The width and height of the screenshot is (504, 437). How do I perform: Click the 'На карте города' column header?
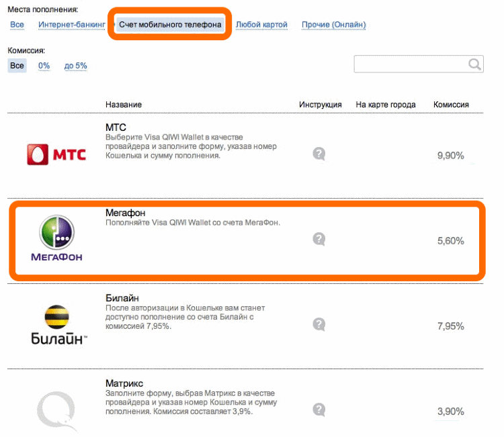[386, 105]
